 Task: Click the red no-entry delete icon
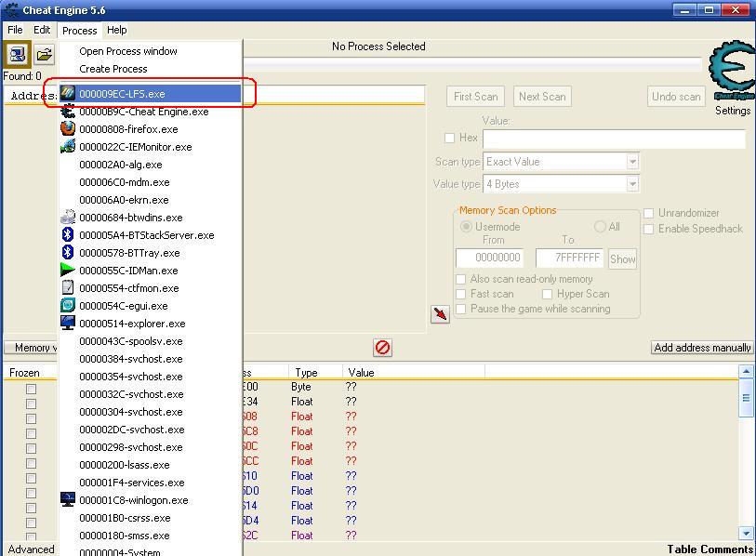tap(382, 347)
